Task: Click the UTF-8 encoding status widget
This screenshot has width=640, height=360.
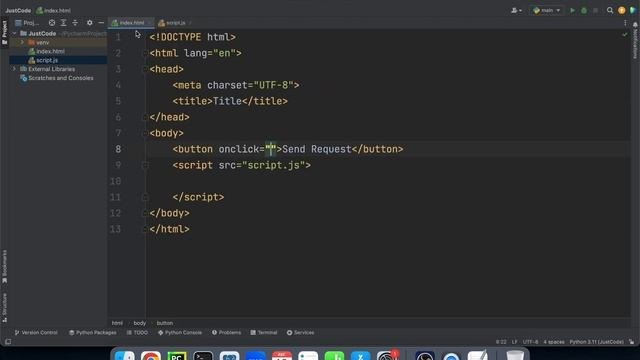Action: (x=530, y=342)
